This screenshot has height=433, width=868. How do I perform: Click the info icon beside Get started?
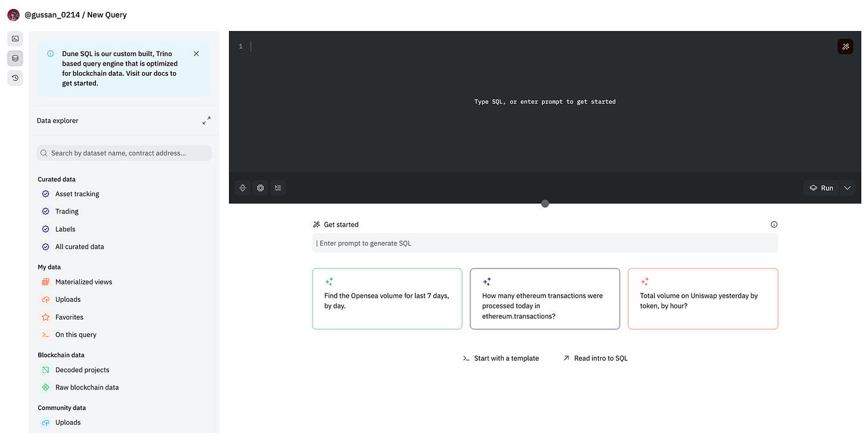click(774, 225)
